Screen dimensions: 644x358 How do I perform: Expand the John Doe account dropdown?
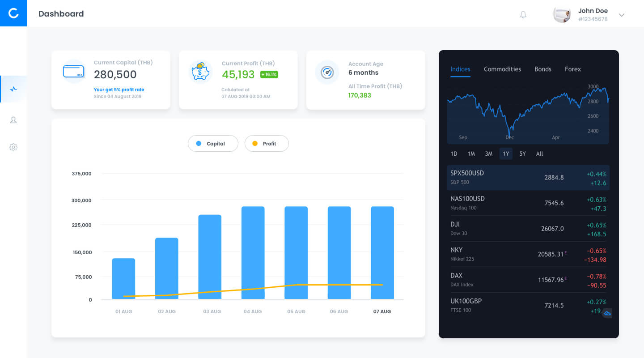[x=621, y=15]
